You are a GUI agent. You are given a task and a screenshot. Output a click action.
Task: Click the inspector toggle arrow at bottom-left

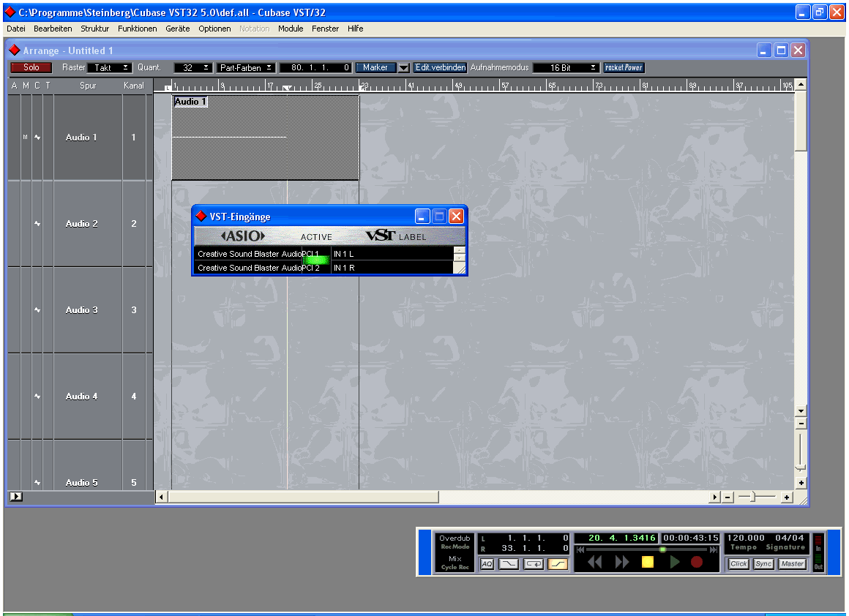15,496
